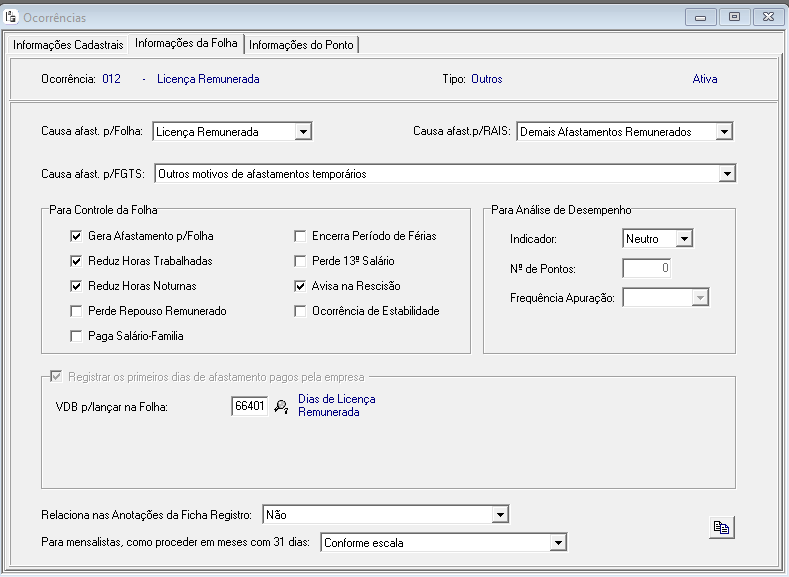
Task: Check Paga Salário-Família option
Action: [76, 336]
